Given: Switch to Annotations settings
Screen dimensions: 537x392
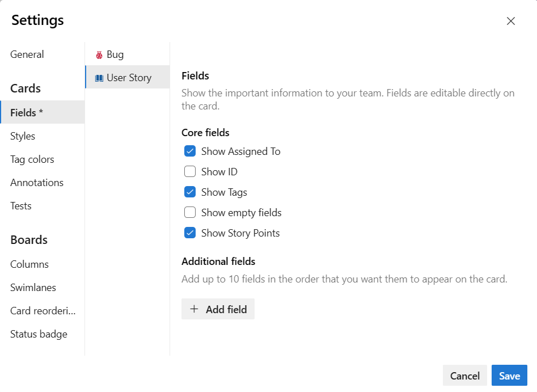Looking at the screenshot, I should [37, 183].
